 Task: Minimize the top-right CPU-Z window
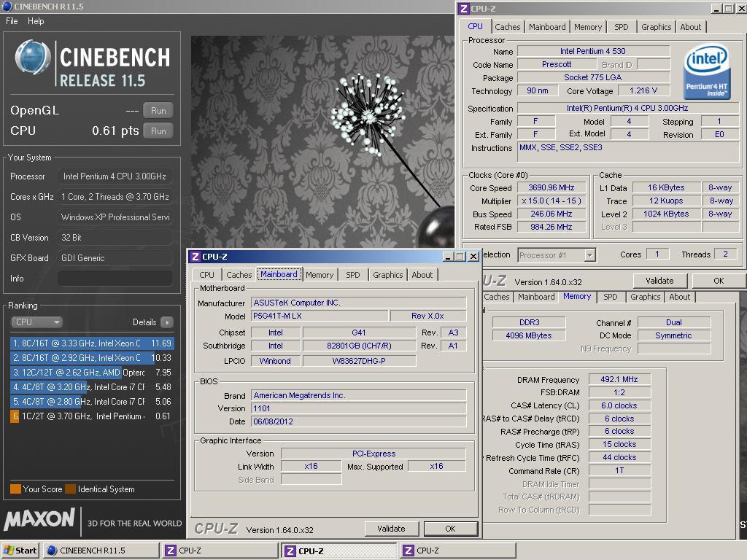click(x=716, y=9)
